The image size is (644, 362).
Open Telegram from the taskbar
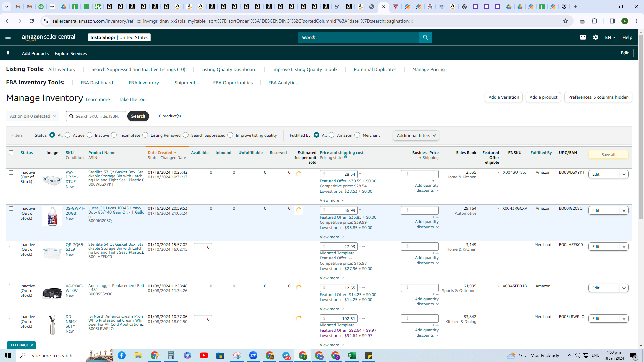coord(286,355)
